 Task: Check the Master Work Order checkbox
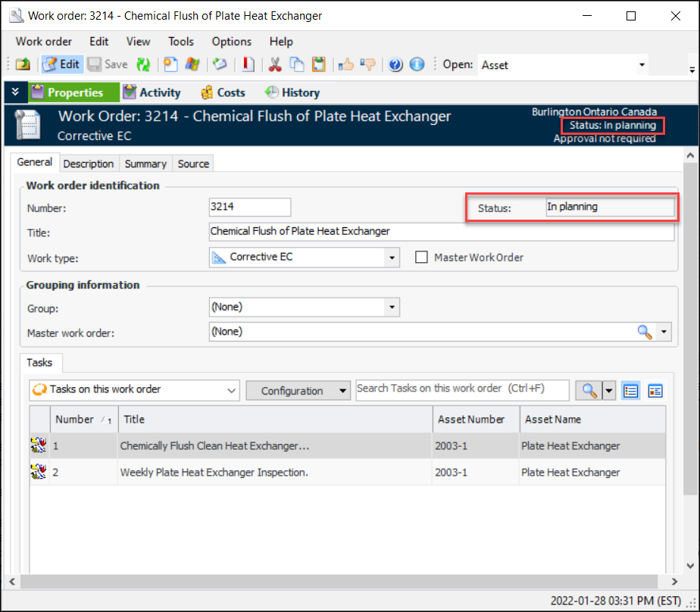(422, 258)
